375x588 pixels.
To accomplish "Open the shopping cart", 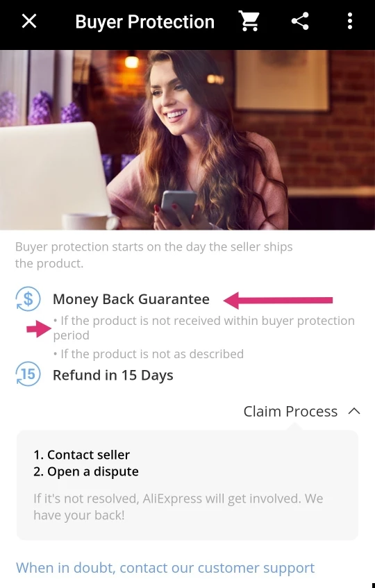I will point(249,21).
